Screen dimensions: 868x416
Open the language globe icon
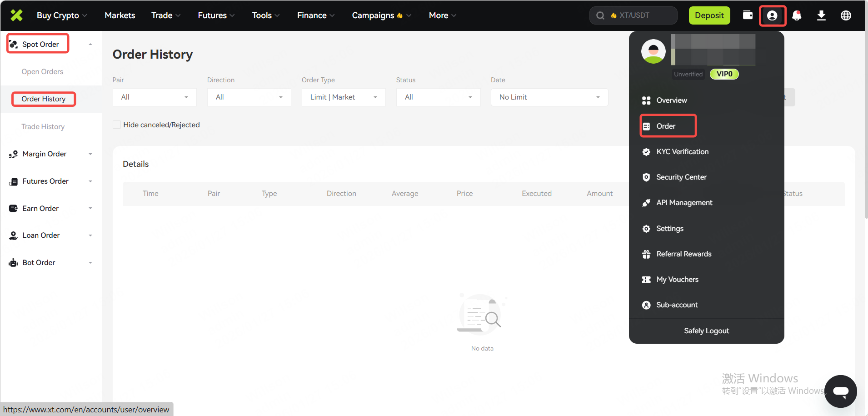pos(846,15)
